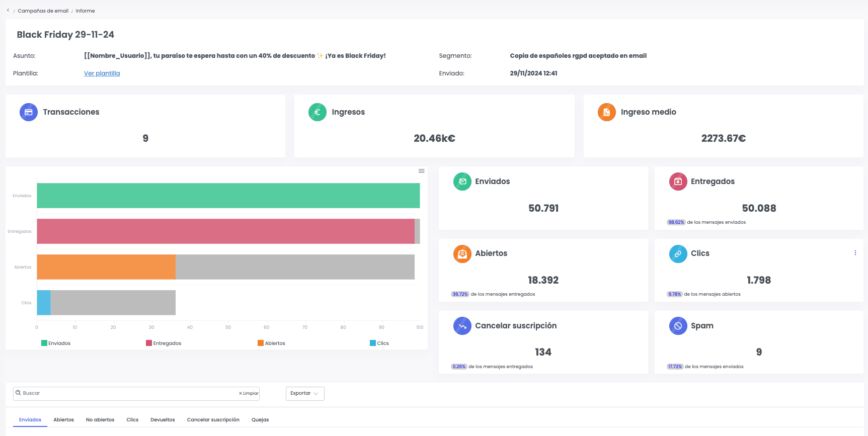Open the Ver plantilla link
The height and width of the screenshot is (436, 868).
102,73
